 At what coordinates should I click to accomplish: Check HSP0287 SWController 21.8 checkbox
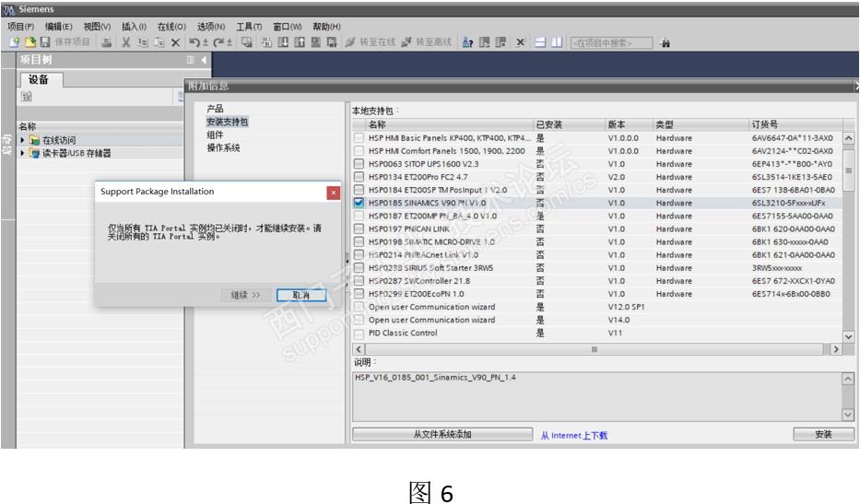tap(359, 281)
